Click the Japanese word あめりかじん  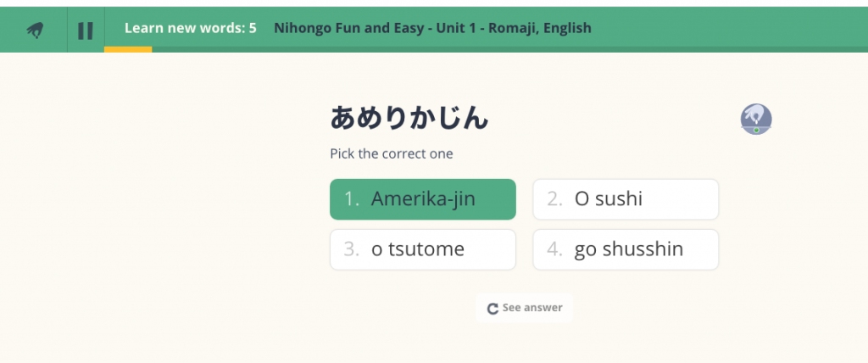[409, 118]
